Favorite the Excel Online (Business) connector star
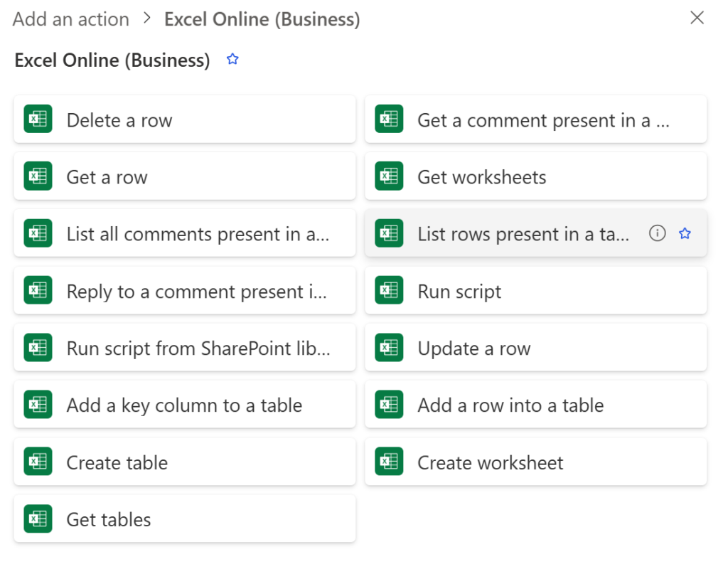 [232, 60]
